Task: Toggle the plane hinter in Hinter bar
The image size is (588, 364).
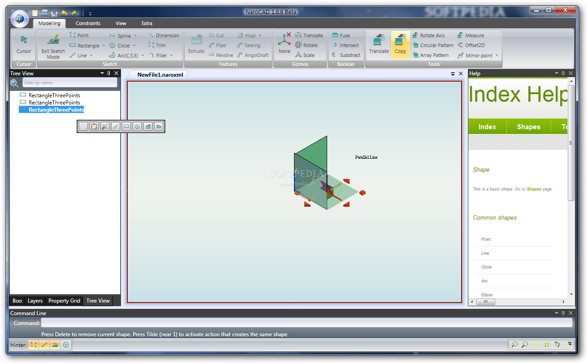Action: [x=55, y=345]
